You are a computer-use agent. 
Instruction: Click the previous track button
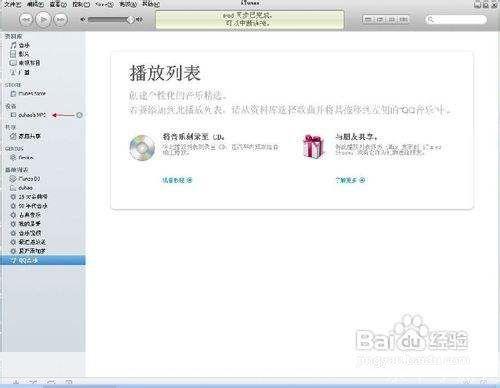26,20
